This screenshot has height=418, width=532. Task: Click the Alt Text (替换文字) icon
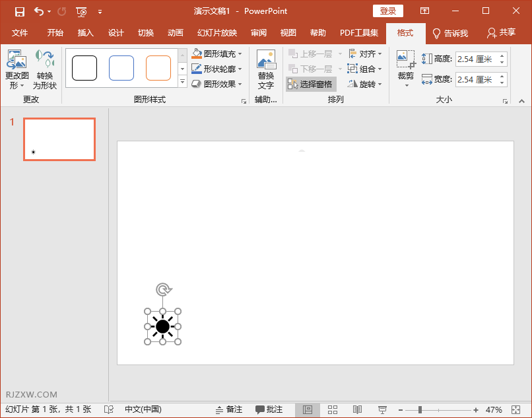point(266,69)
